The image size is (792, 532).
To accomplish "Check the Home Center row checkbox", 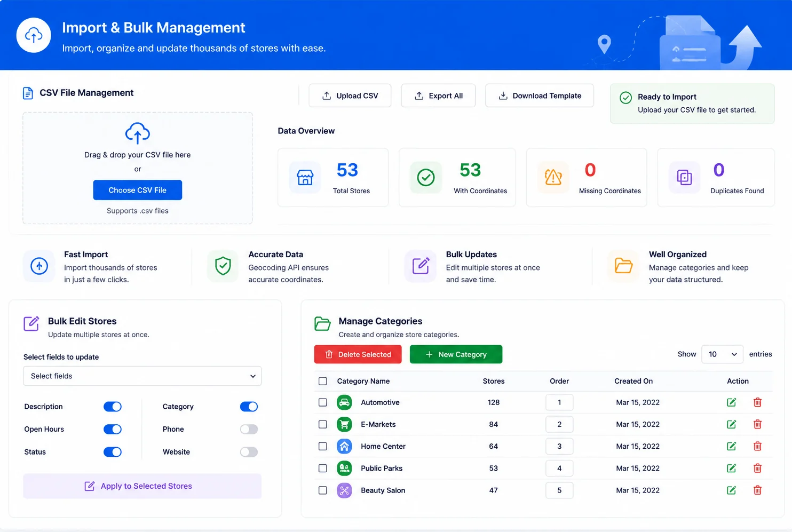I will coord(322,446).
